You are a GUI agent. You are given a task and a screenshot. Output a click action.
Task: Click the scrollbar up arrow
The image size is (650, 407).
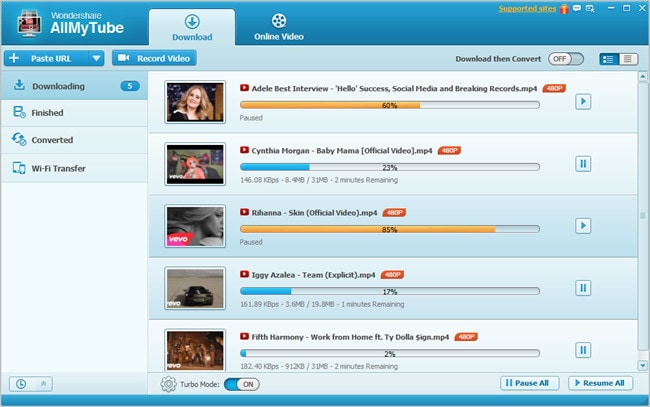[x=643, y=76]
